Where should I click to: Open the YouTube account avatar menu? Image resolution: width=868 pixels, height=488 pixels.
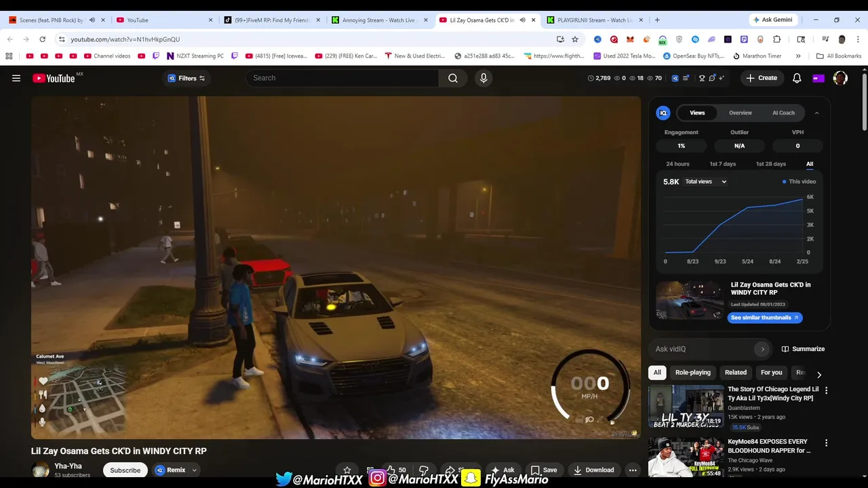click(x=840, y=78)
